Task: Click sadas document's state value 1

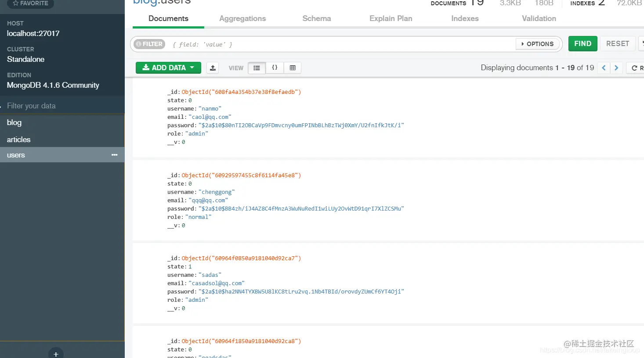Action: [x=190, y=267]
